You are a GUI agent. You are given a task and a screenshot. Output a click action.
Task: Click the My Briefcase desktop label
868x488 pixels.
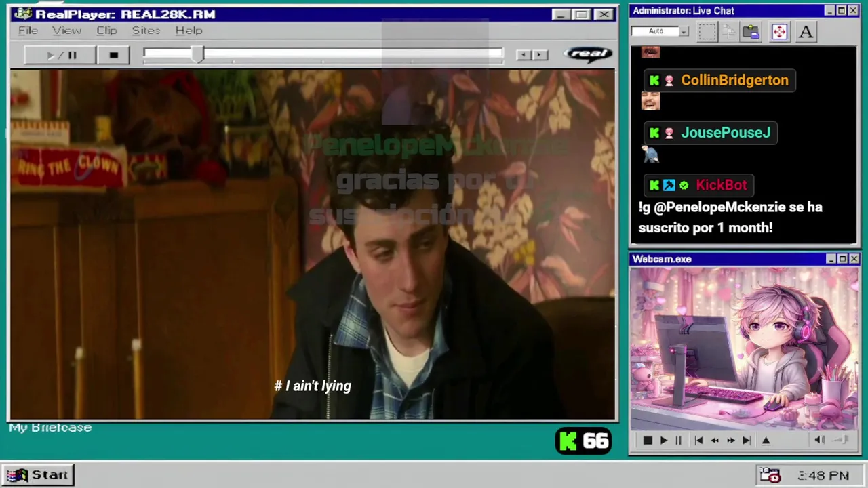point(50,428)
